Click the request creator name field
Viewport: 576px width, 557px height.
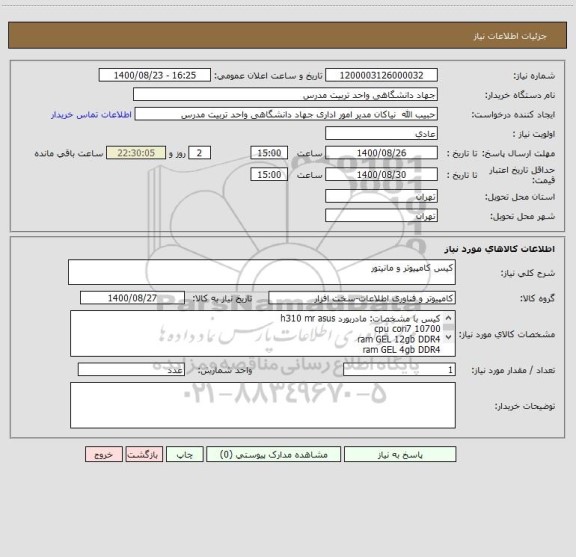[286, 114]
